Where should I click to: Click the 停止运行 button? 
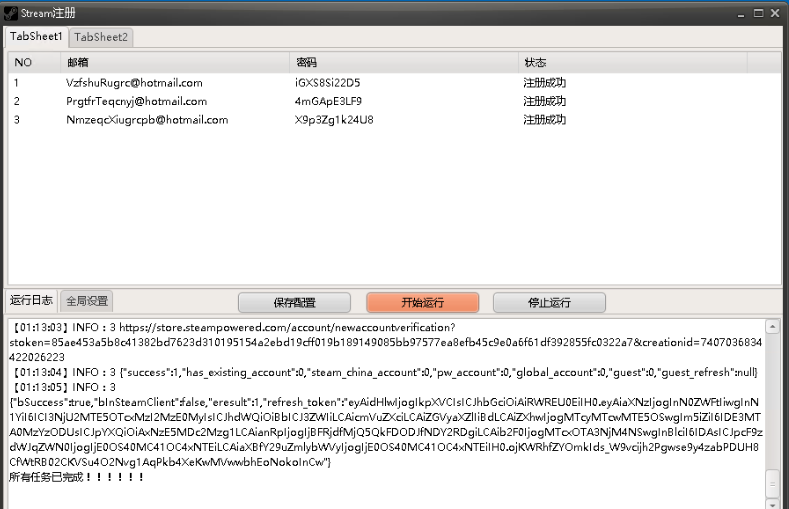[548, 302]
